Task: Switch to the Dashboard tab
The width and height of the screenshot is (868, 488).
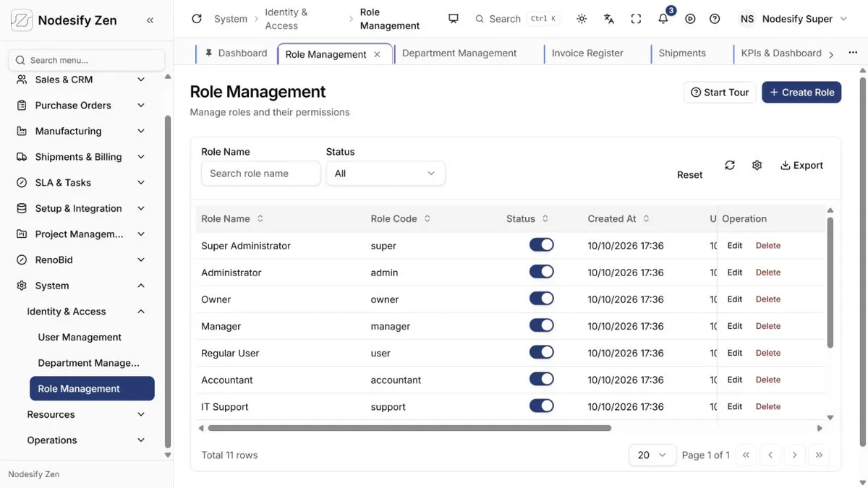Action: pos(236,53)
